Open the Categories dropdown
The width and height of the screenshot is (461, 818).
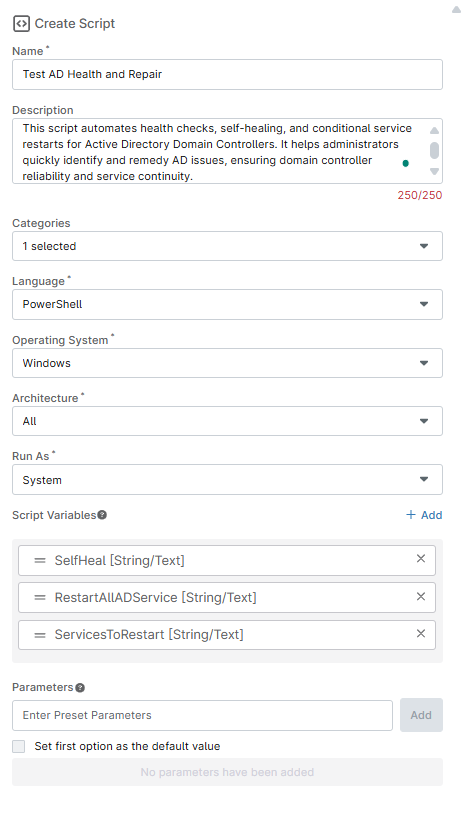[x=227, y=246]
